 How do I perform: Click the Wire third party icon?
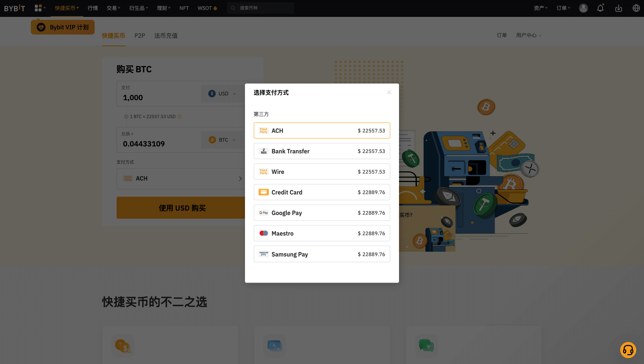264,172
